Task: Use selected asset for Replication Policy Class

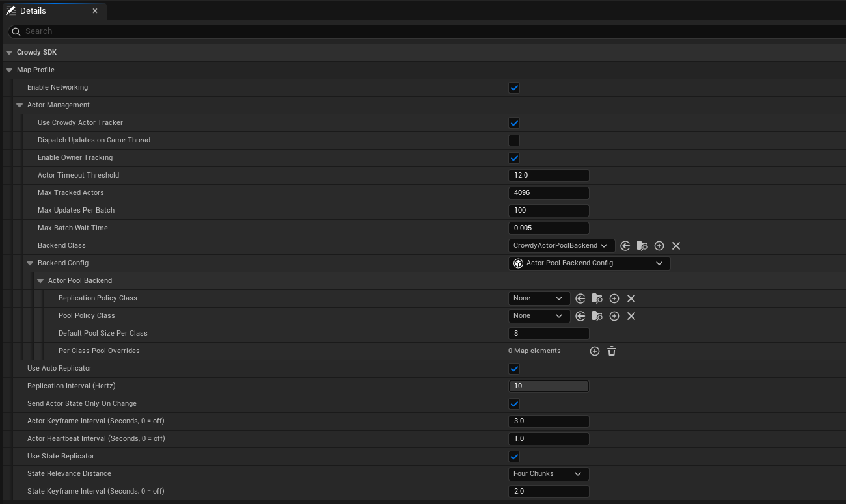Action: pyautogui.click(x=580, y=298)
